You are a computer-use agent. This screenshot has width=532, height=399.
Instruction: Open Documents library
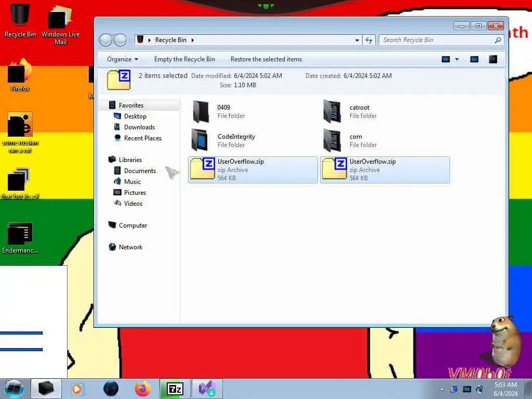(140, 170)
